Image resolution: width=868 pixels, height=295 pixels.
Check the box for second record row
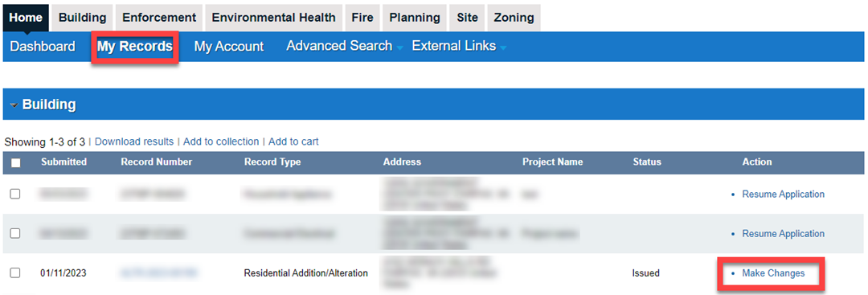click(15, 234)
